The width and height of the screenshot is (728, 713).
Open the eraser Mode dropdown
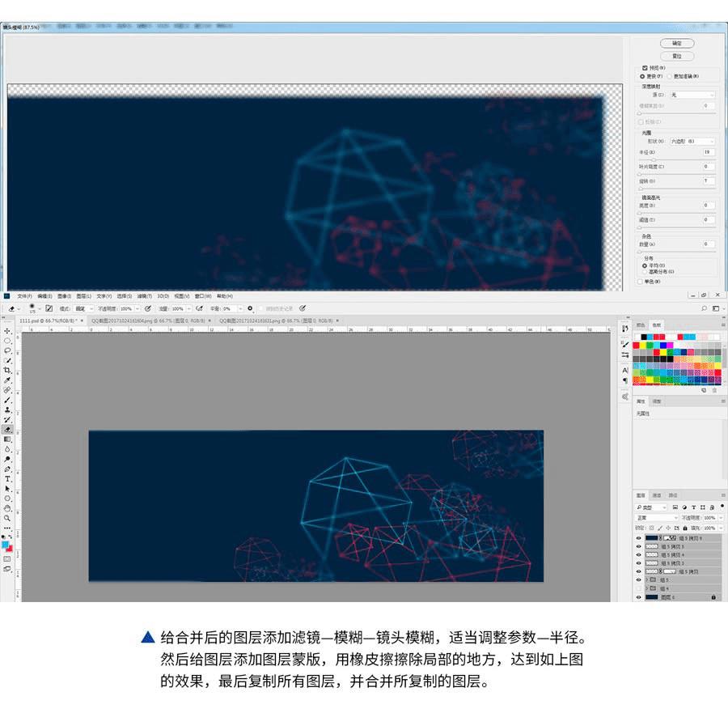pyautogui.click(x=84, y=308)
